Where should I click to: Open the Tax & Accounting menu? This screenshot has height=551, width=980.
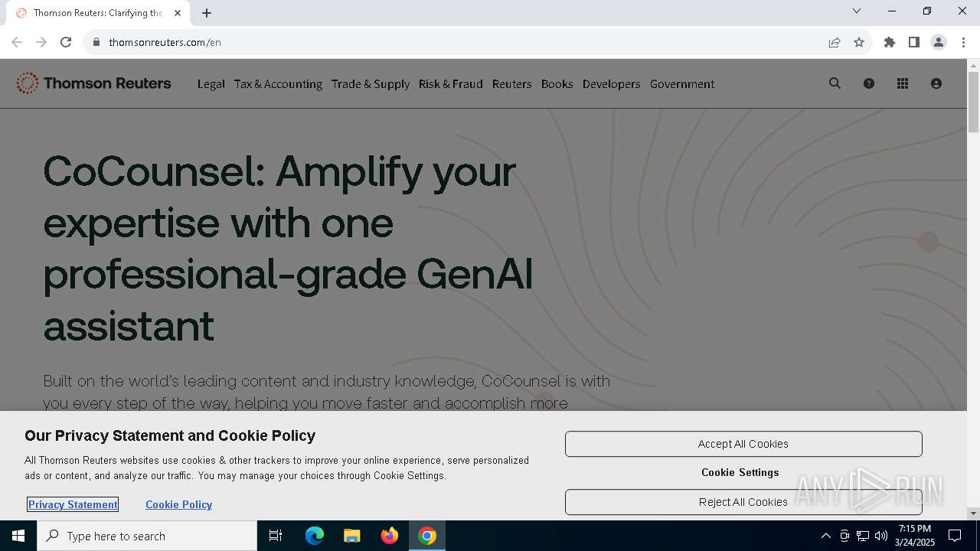278,84
